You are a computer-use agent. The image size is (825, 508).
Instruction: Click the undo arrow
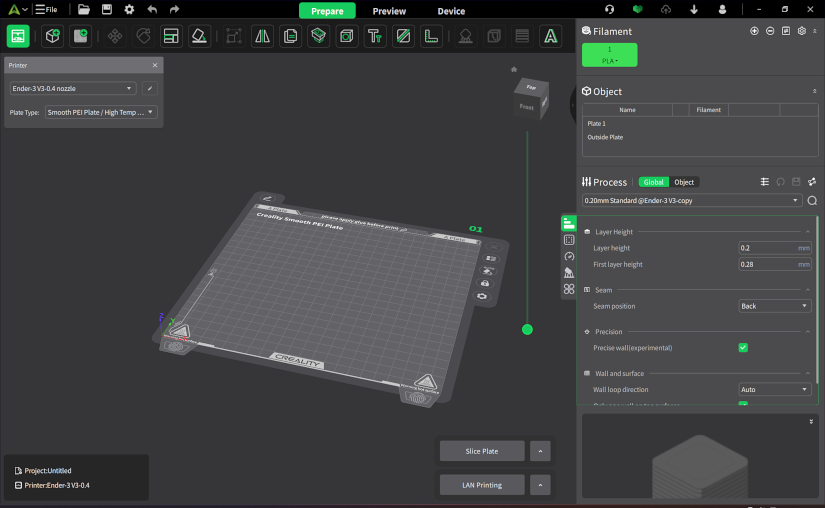point(152,9)
